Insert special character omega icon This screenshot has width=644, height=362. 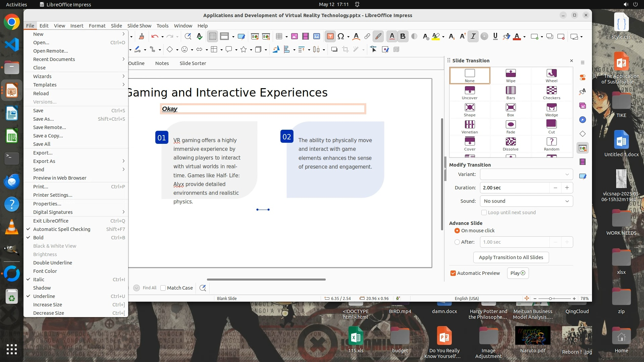tap(341, 37)
